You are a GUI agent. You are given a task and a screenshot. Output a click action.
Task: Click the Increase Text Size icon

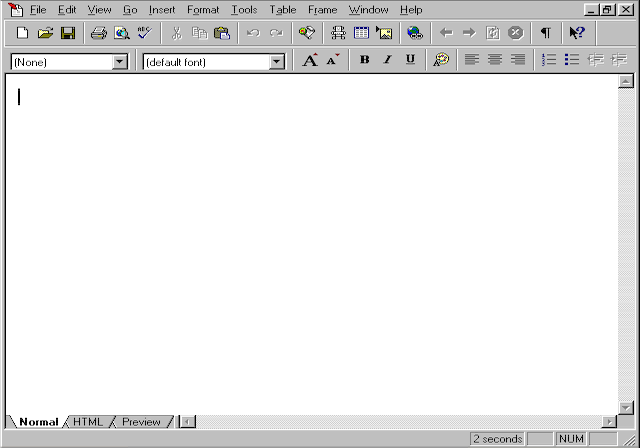coord(310,60)
